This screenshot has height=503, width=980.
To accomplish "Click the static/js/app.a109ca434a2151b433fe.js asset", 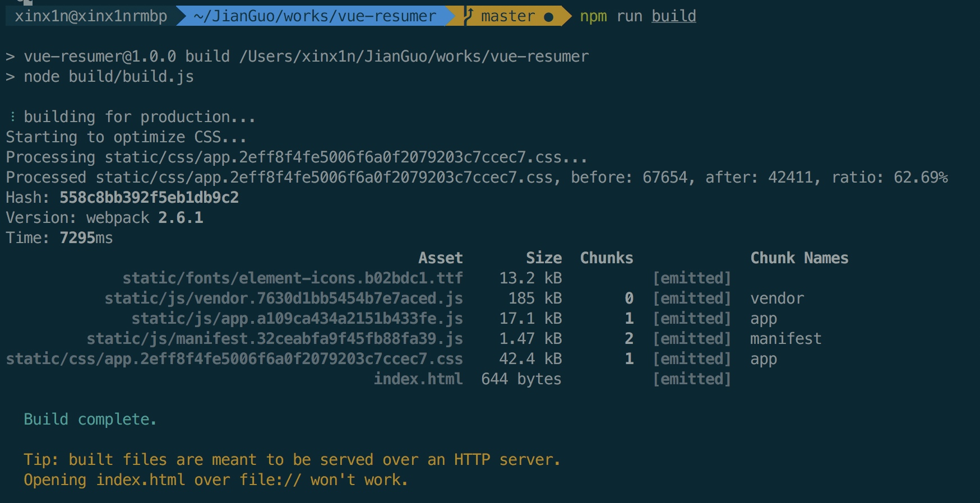I will coord(297,318).
